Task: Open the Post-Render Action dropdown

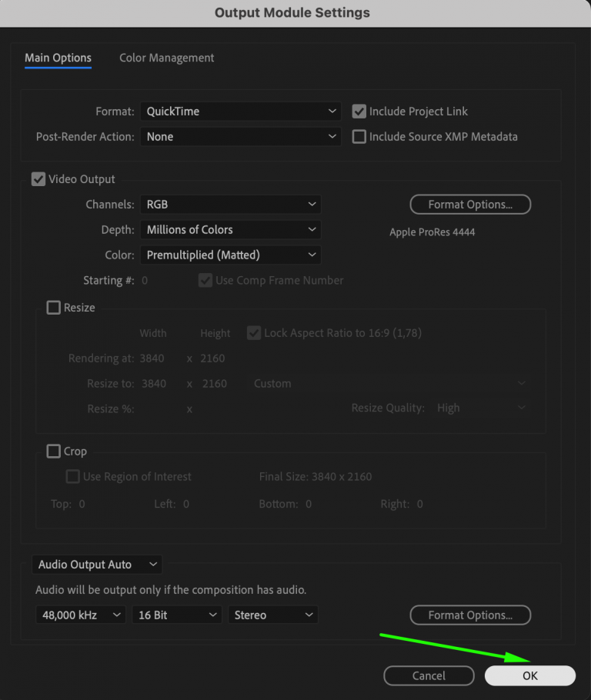Action: tap(240, 136)
